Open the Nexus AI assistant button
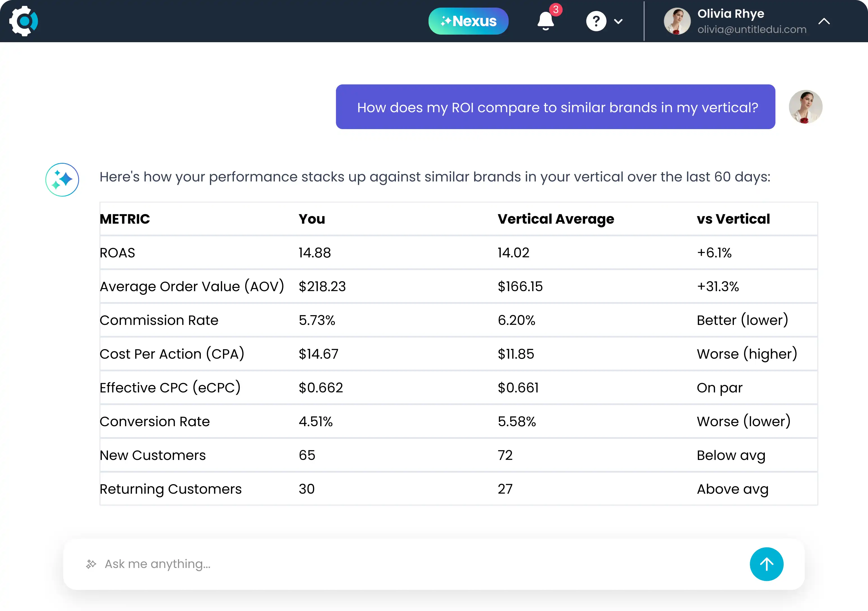Viewport: 868px width, 611px height. point(468,21)
